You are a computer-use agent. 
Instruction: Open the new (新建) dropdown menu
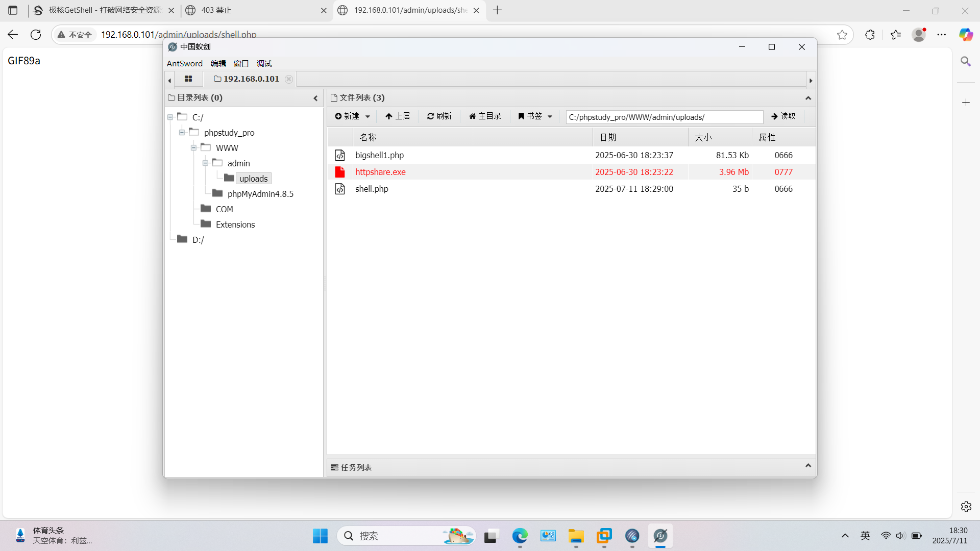[353, 116]
